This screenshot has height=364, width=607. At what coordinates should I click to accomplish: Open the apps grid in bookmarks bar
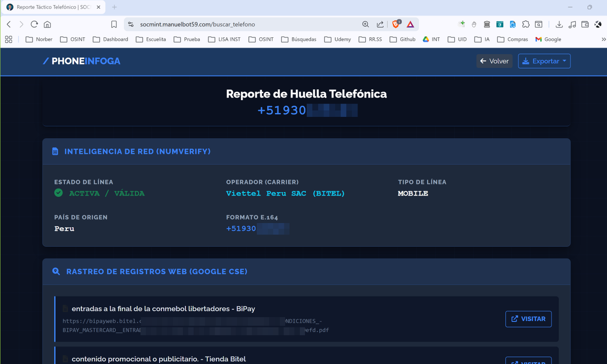tap(9, 39)
